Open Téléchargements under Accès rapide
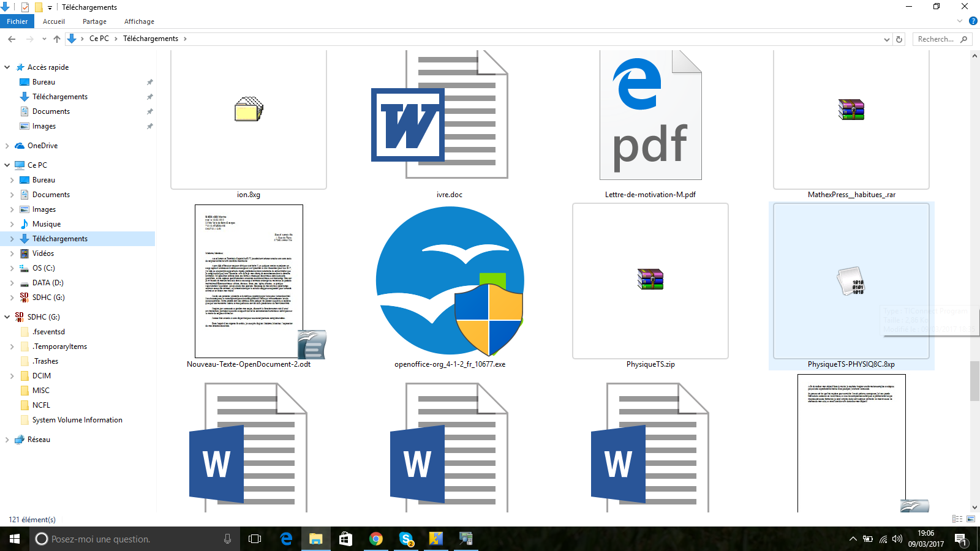The image size is (980, 551). pyautogui.click(x=60, y=97)
